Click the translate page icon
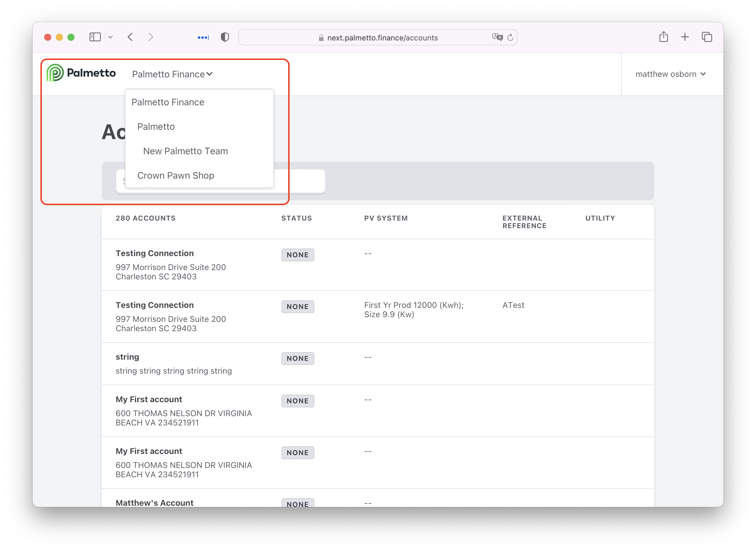756x550 pixels. coord(497,37)
